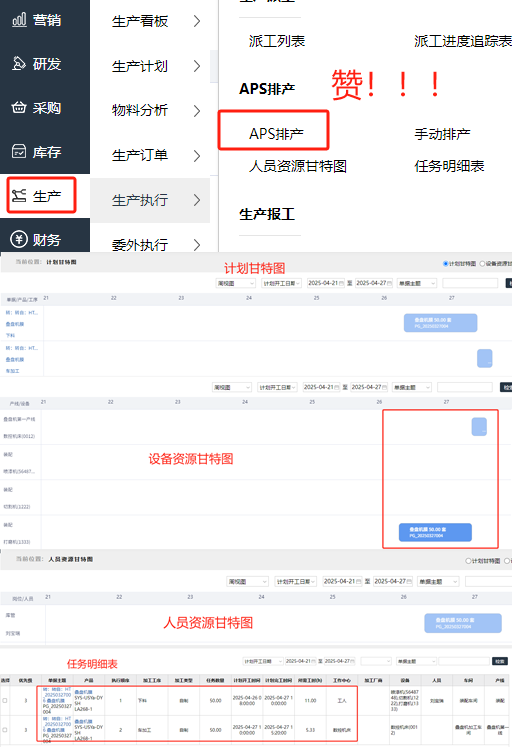Click the 营销 bar chart sidebar icon
Viewport: 512px width, 747px height.
pyautogui.click(x=19, y=20)
